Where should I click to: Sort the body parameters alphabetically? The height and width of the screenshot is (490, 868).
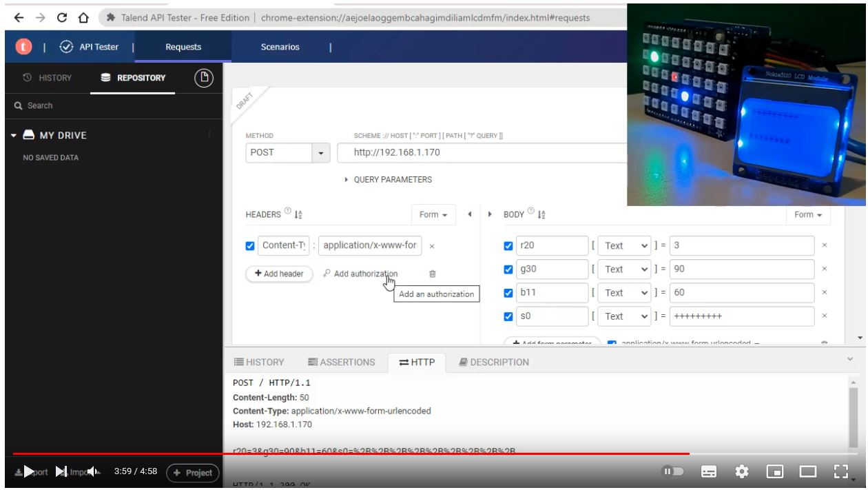coord(543,215)
